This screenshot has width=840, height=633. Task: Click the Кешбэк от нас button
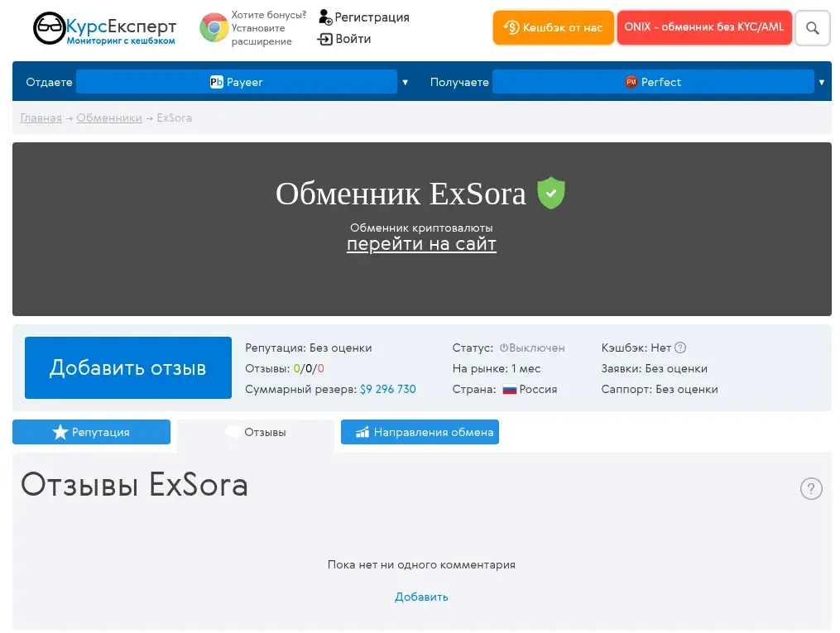554,27
